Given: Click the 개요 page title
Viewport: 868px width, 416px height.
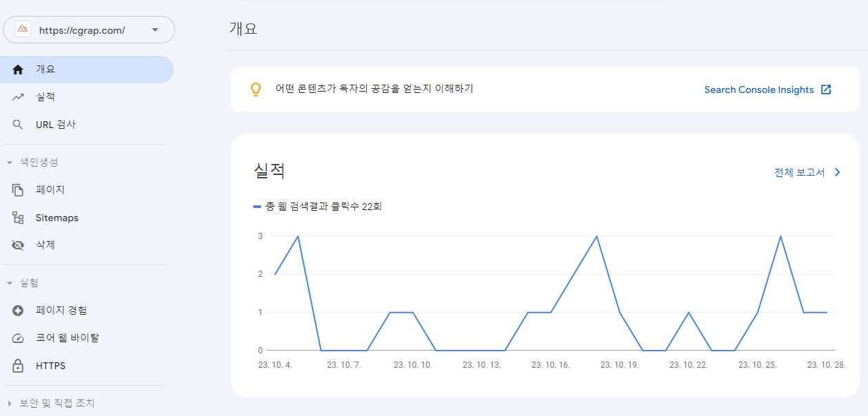Looking at the screenshot, I should pos(243,29).
